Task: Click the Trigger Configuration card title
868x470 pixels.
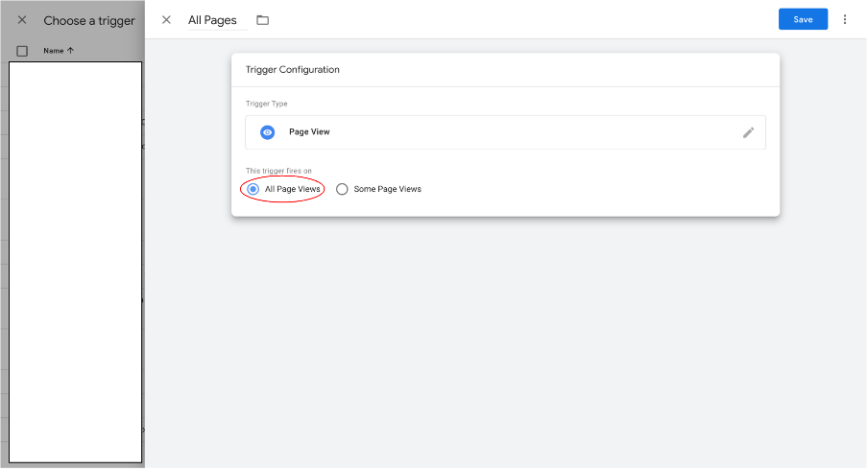Action: (x=293, y=70)
